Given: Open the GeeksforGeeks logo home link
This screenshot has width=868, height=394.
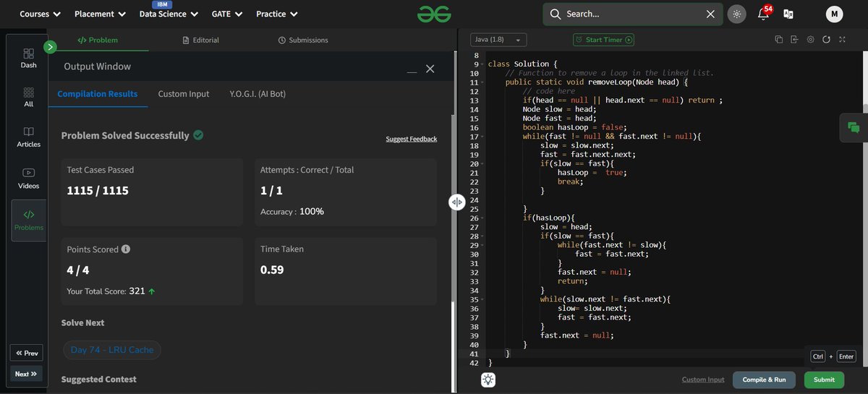Looking at the screenshot, I should point(434,14).
